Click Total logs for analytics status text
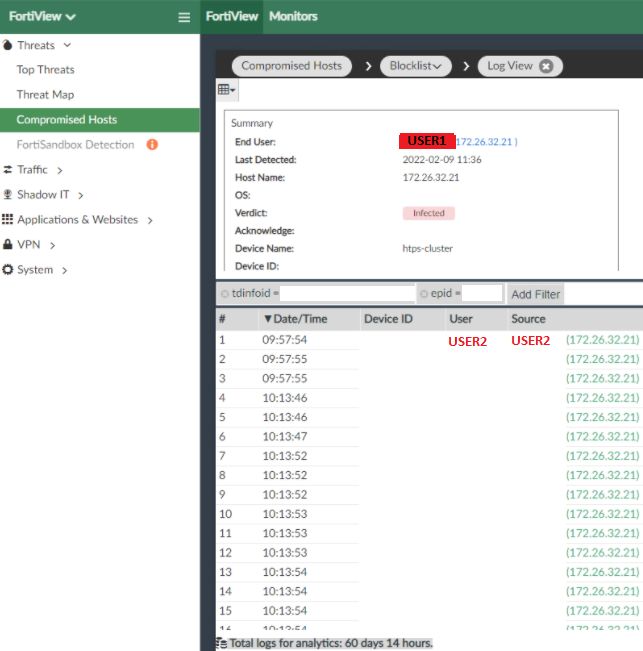The width and height of the screenshot is (643, 651). pos(331,644)
